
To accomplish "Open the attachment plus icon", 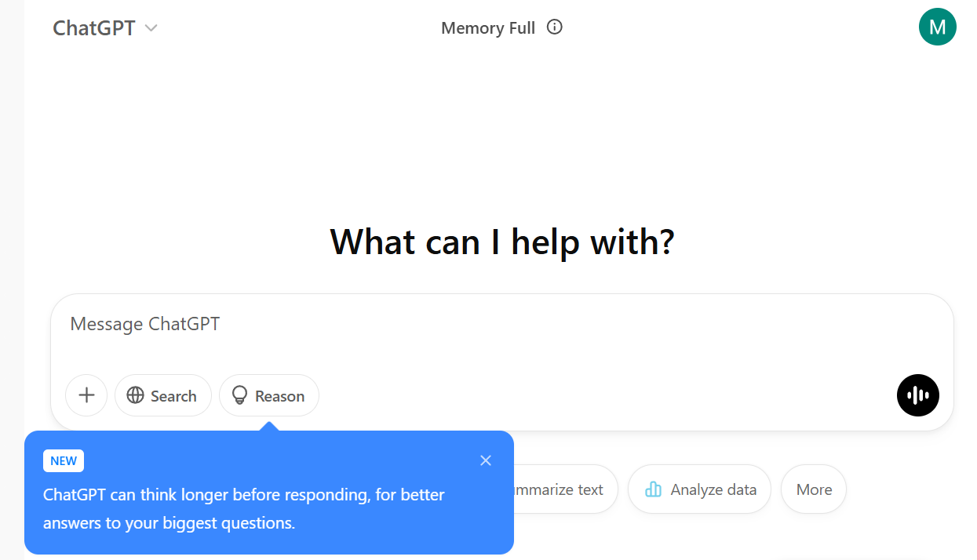I will click(x=86, y=395).
